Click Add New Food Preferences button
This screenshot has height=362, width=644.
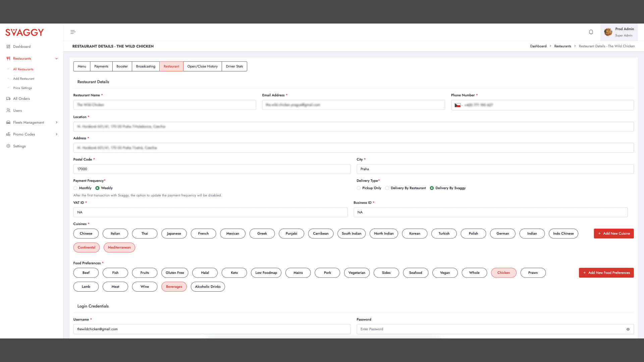(x=606, y=273)
